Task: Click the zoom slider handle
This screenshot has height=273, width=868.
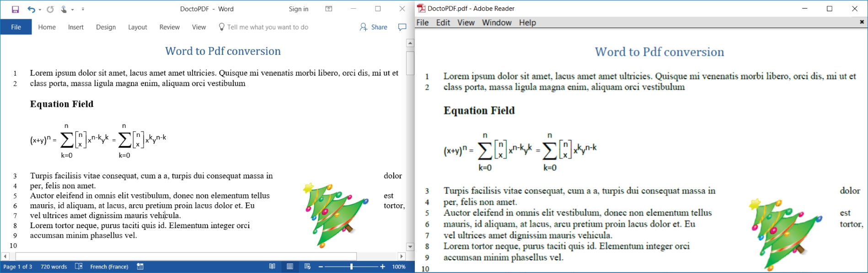Action: coord(351,267)
